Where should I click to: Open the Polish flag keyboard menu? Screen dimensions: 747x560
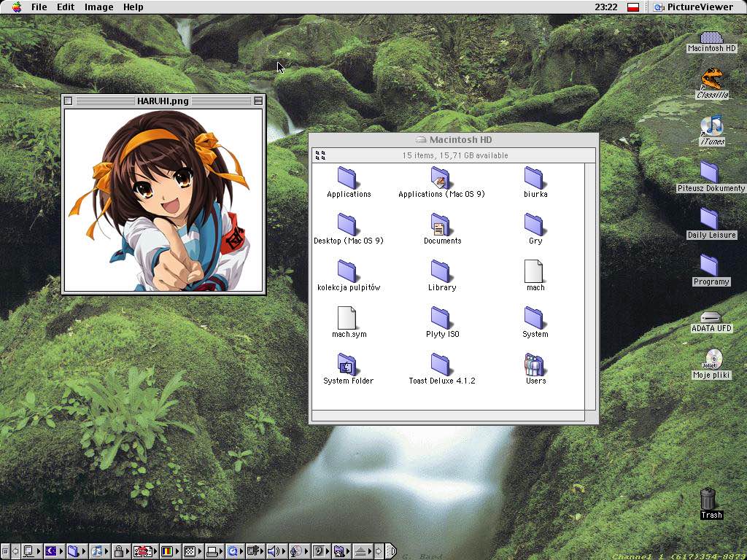[632, 7]
